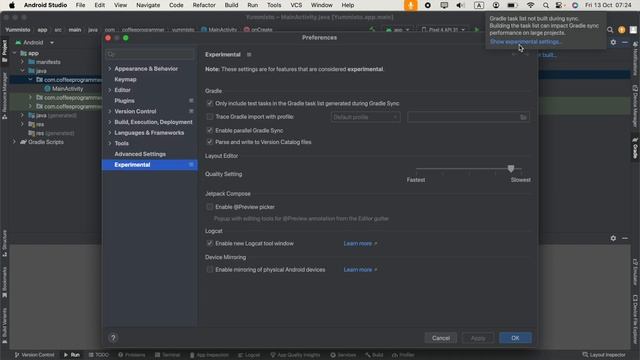Click the Cancel button
The height and width of the screenshot is (360, 640).
(x=441, y=338)
